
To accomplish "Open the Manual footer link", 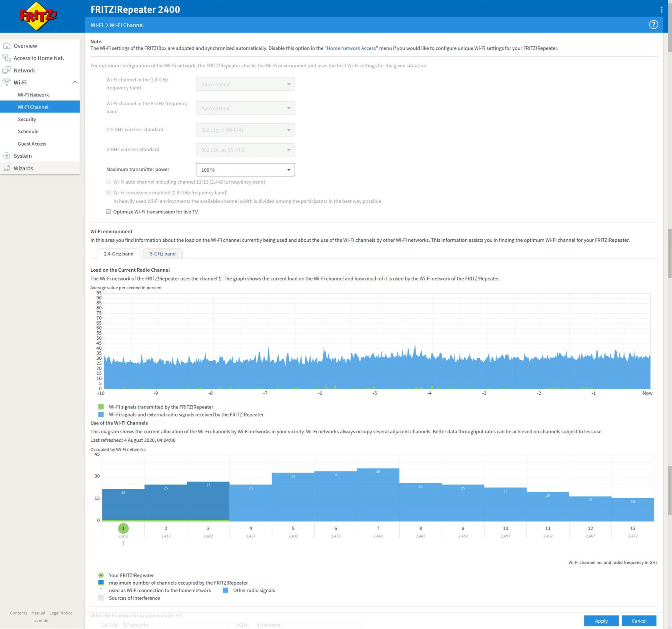I will pos(38,613).
